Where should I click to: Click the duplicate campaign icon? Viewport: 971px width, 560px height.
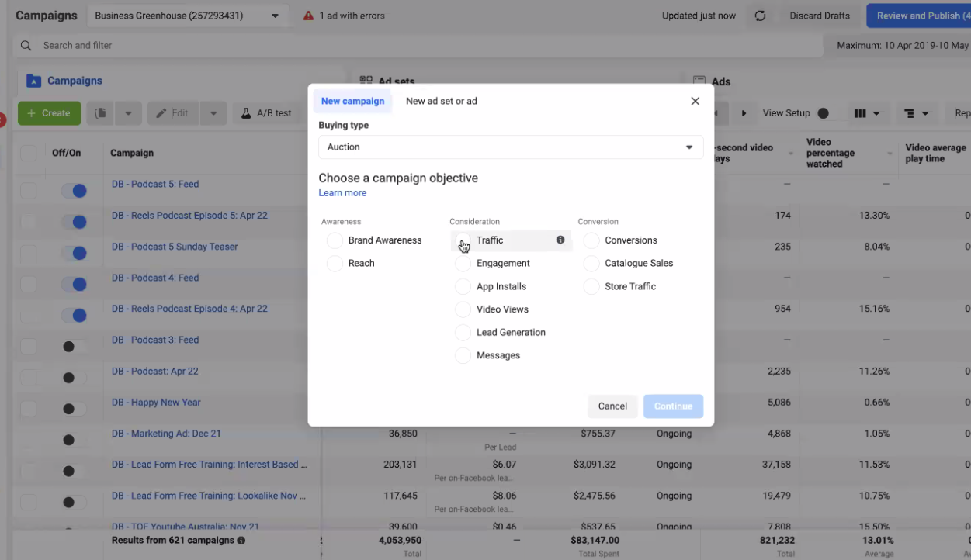101,113
